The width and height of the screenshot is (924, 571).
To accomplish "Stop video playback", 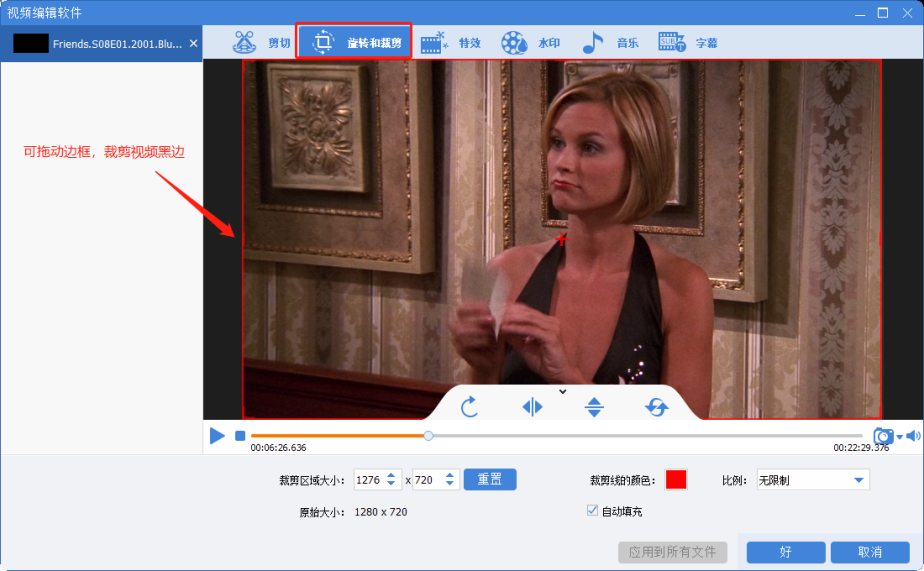I will 240,436.
